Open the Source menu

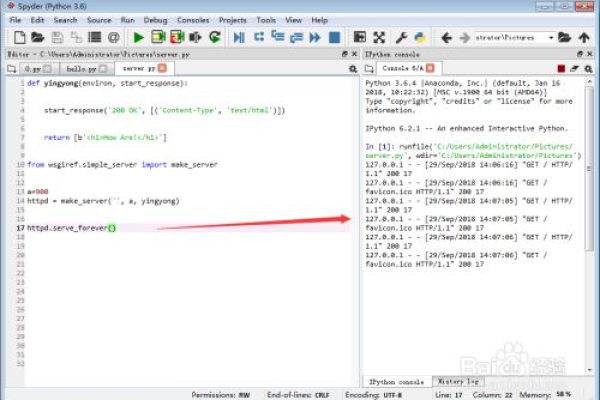click(99, 20)
